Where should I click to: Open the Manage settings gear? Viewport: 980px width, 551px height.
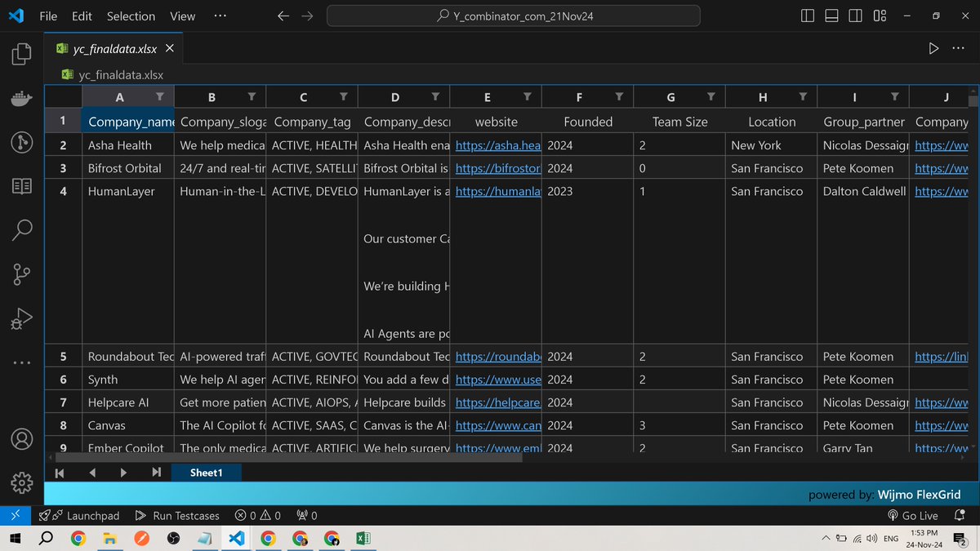click(21, 482)
